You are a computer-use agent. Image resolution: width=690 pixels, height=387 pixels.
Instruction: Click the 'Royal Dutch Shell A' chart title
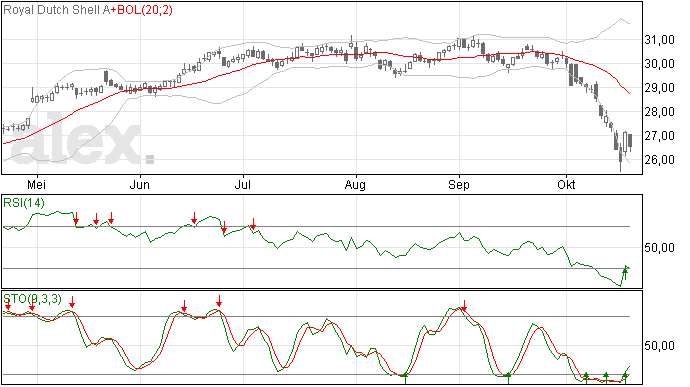(57, 10)
